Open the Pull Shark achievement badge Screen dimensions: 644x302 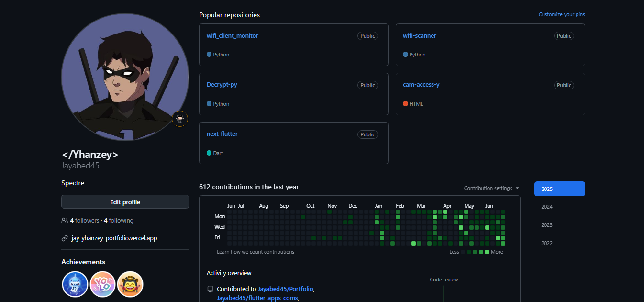[x=75, y=284]
